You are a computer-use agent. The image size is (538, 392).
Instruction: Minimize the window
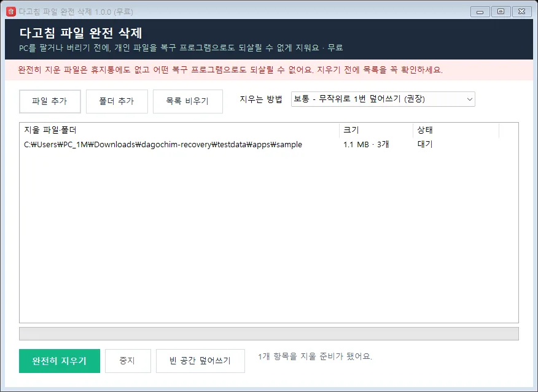(x=480, y=12)
